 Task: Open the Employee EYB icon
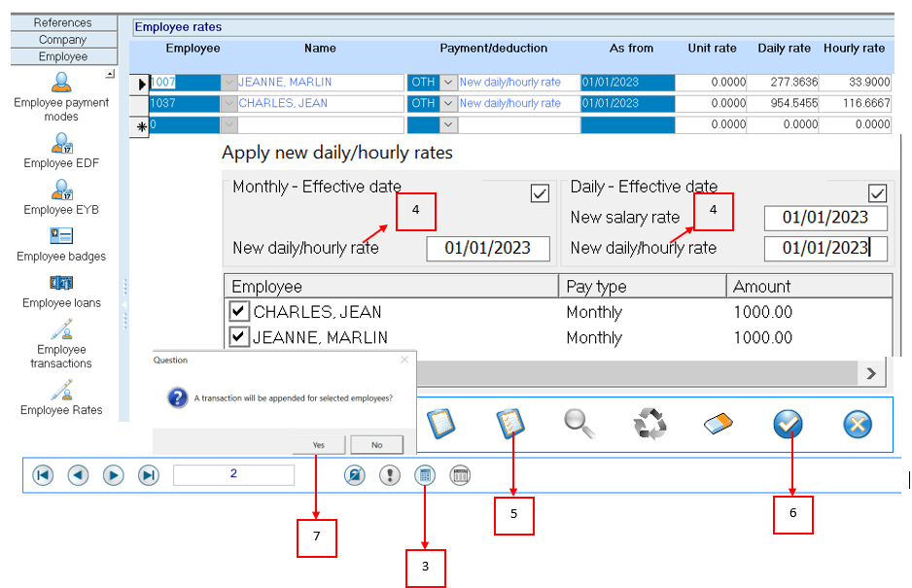[x=61, y=190]
